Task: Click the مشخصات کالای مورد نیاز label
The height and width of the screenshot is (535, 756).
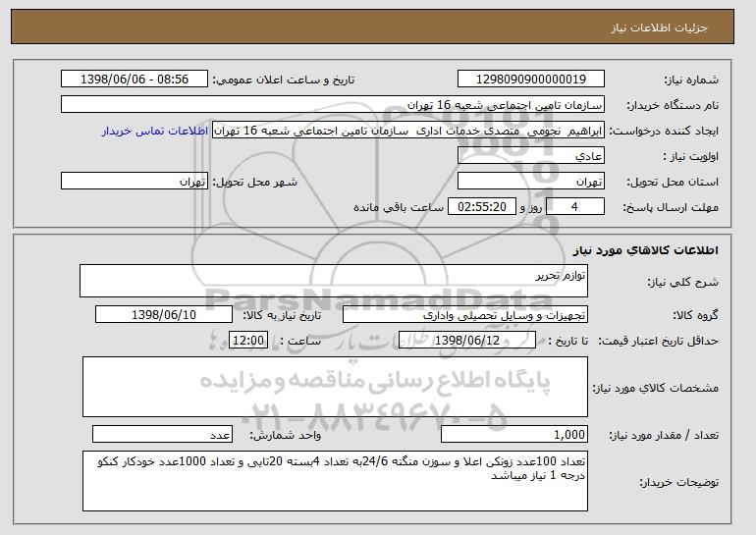Action: (656, 388)
